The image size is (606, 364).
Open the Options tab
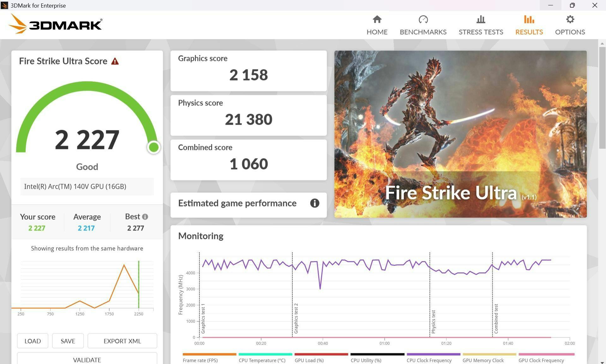point(570,25)
